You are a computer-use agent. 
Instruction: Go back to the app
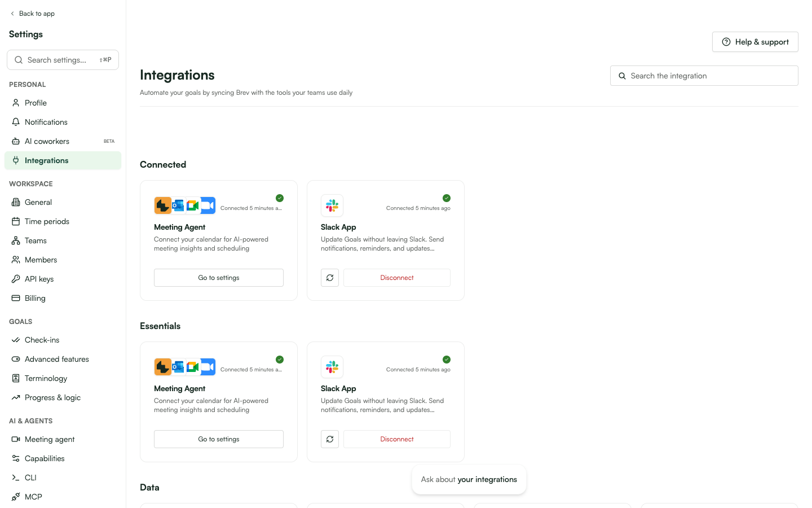33,14
